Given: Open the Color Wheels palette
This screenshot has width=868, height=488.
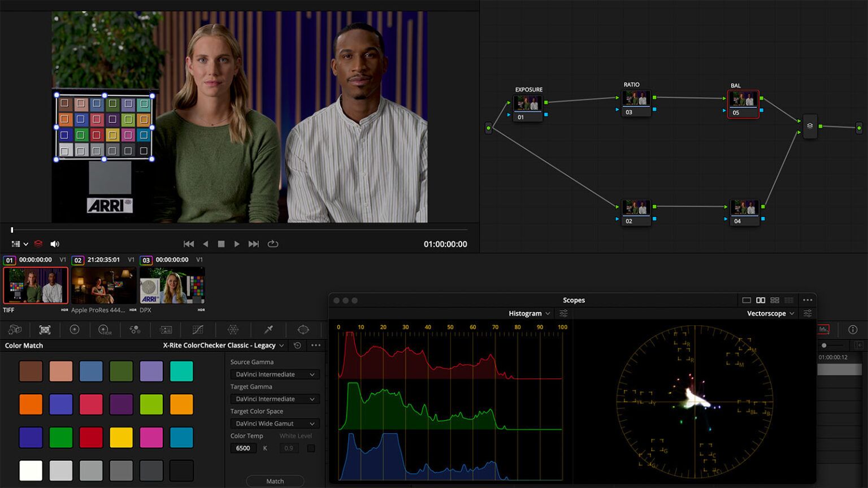Looking at the screenshot, I should 75,330.
